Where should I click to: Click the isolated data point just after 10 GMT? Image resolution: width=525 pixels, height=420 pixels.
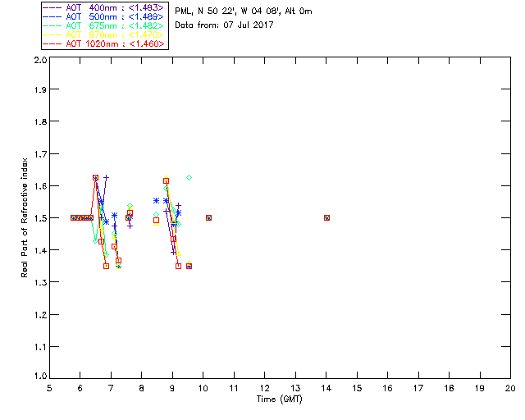tap(208, 217)
